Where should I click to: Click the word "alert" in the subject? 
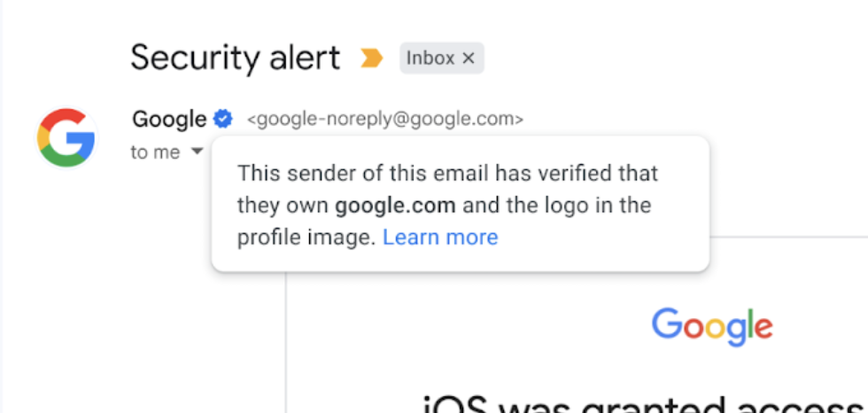(305, 58)
